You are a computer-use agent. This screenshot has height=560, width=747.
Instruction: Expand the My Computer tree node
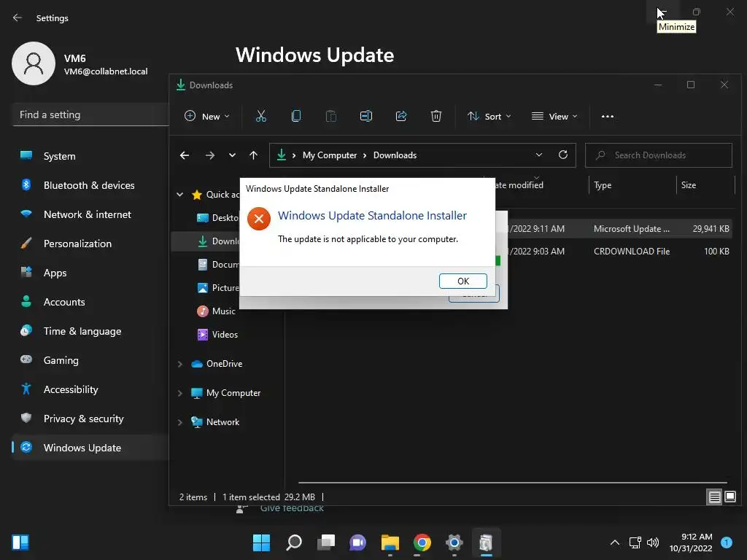pos(180,393)
